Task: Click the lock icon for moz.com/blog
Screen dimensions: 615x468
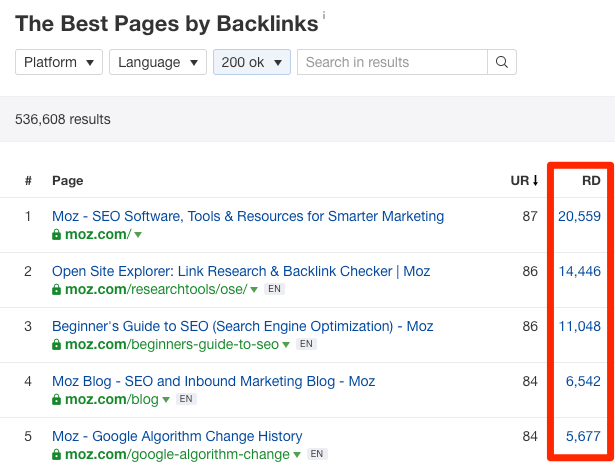Action: tap(57, 399)
